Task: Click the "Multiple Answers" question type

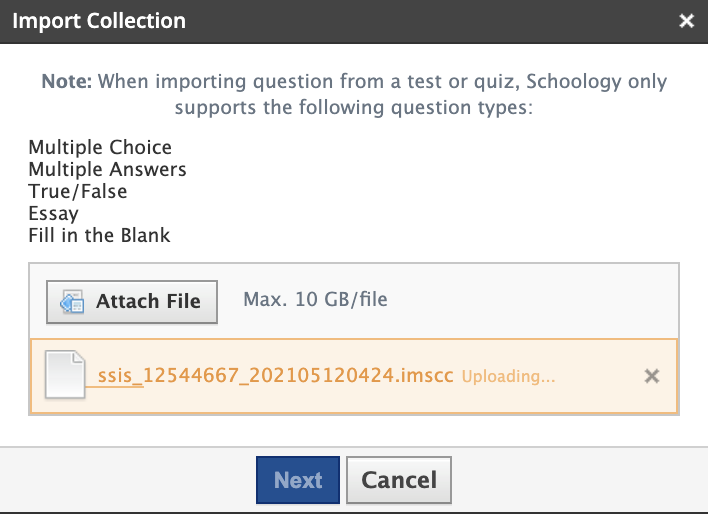Action: click(x=107, y=170)
